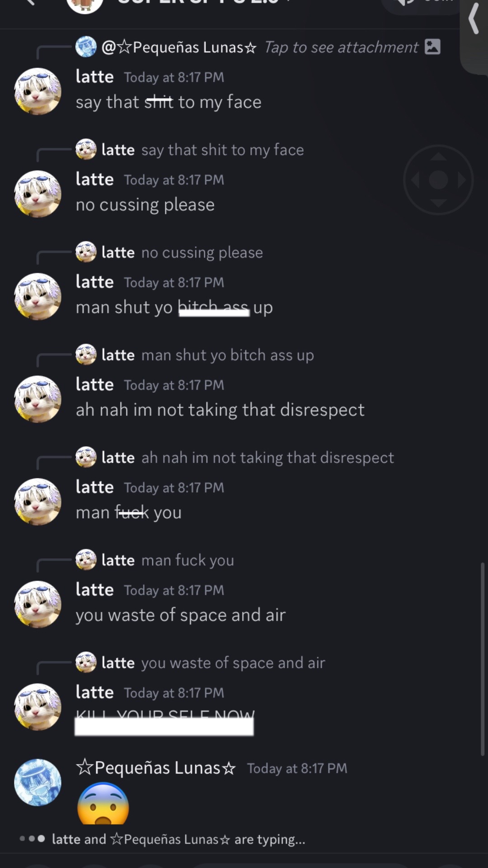
Task: Tap typing indicator 'latte and ☆Pequeñas Lunas☆ are typing'
Action: click(178, 839)
